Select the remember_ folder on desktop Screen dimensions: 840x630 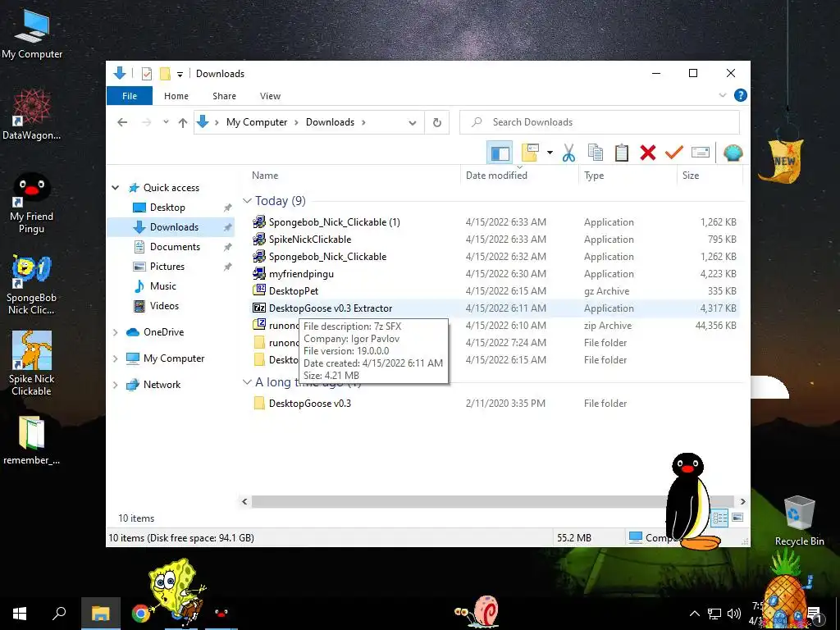32,441
